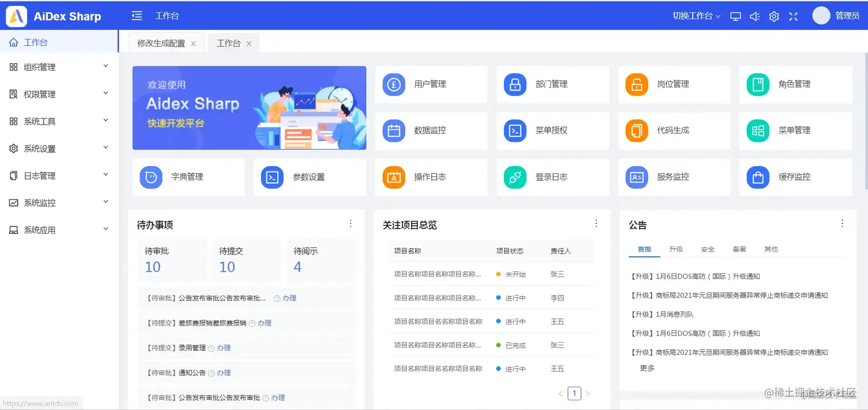Open the 字典管理 icon
868x410 pixels.
151,177
